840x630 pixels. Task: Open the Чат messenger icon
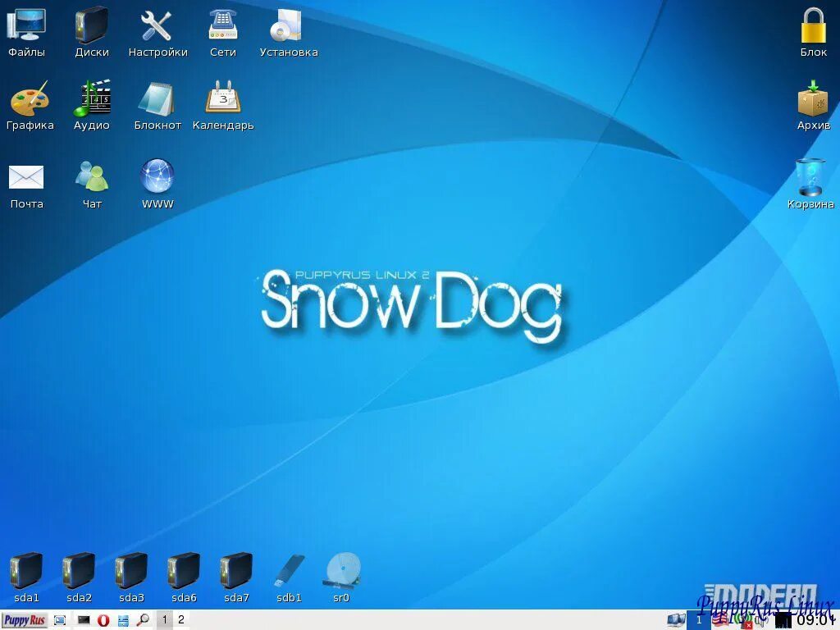(x=92, y=183)
